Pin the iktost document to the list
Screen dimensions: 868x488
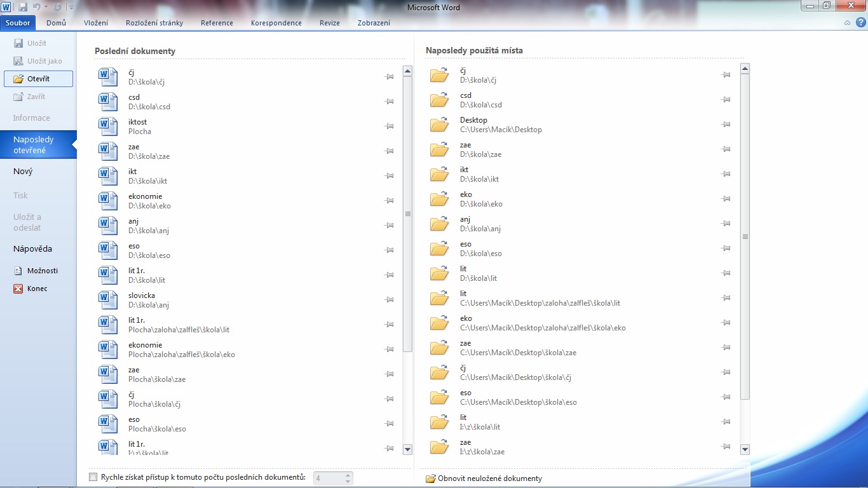coord(390,126)
